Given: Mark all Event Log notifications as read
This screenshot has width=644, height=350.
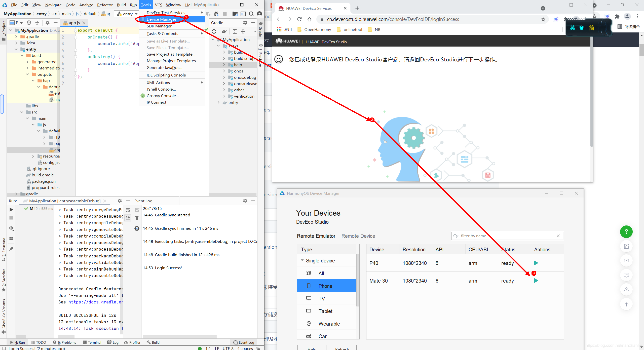Looking at the screenshot, I should pyautogui.click(x=137, y=210).
